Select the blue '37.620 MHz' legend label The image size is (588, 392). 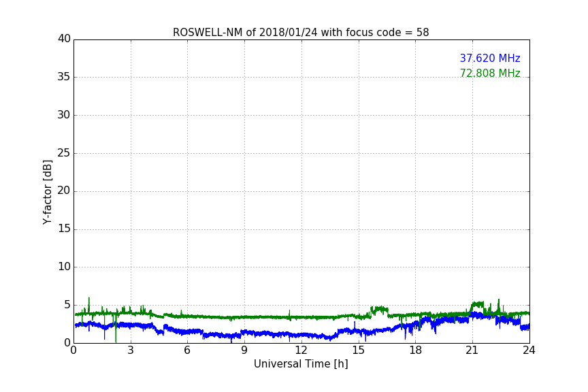490,58
